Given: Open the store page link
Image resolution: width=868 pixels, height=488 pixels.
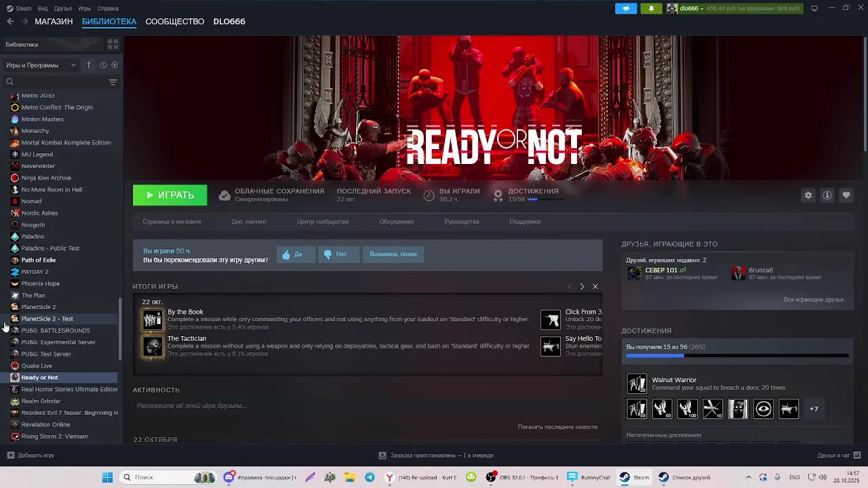Looking at the screenshot, I should tap(172, 222).
